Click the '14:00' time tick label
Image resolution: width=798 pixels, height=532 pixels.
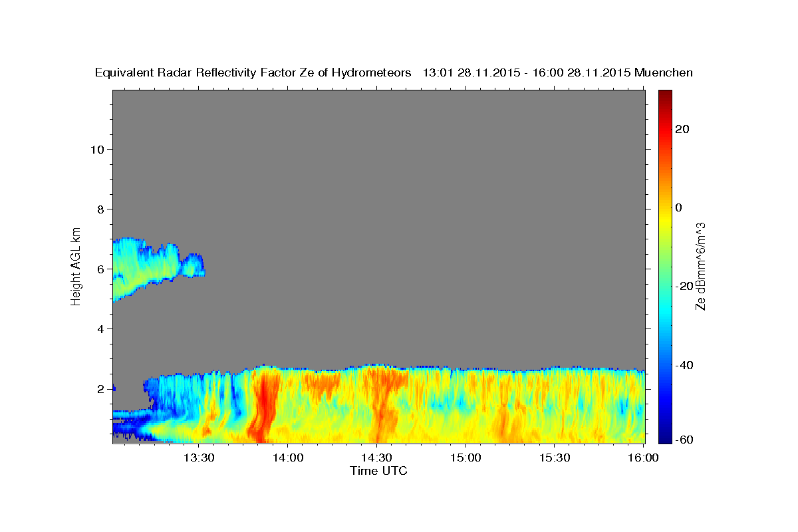tap(287, 458)
